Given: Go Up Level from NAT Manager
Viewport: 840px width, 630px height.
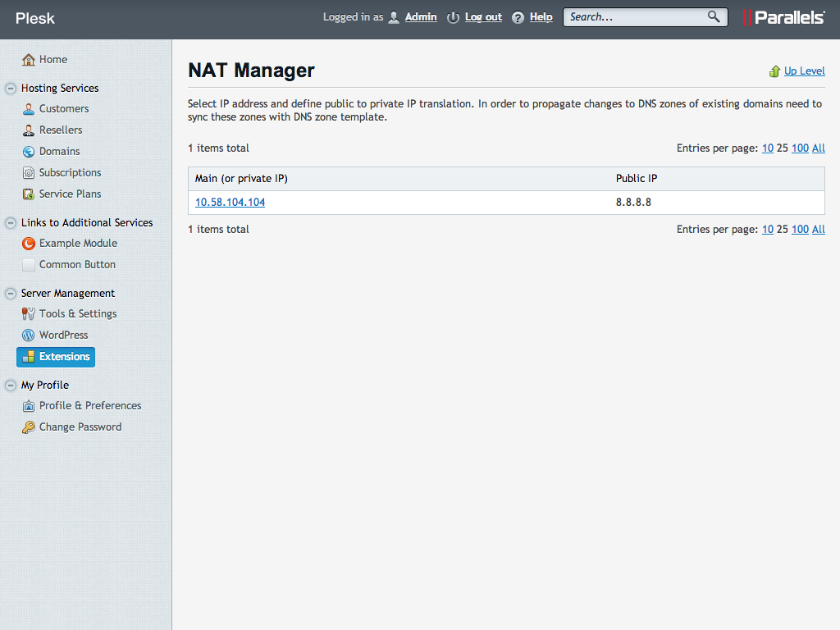Looking at the screenshot, I should click(x=804, y=71).
